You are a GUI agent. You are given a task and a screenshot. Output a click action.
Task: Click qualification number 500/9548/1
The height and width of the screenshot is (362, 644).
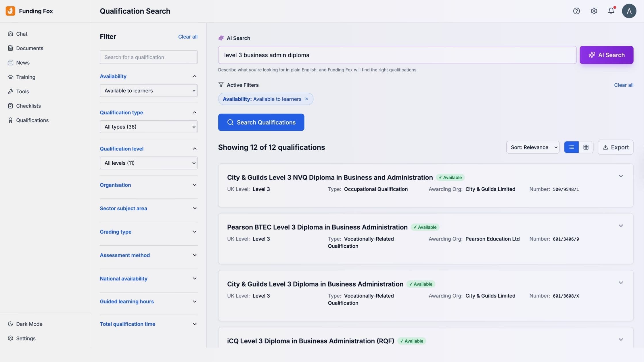[x=566, y=189]
